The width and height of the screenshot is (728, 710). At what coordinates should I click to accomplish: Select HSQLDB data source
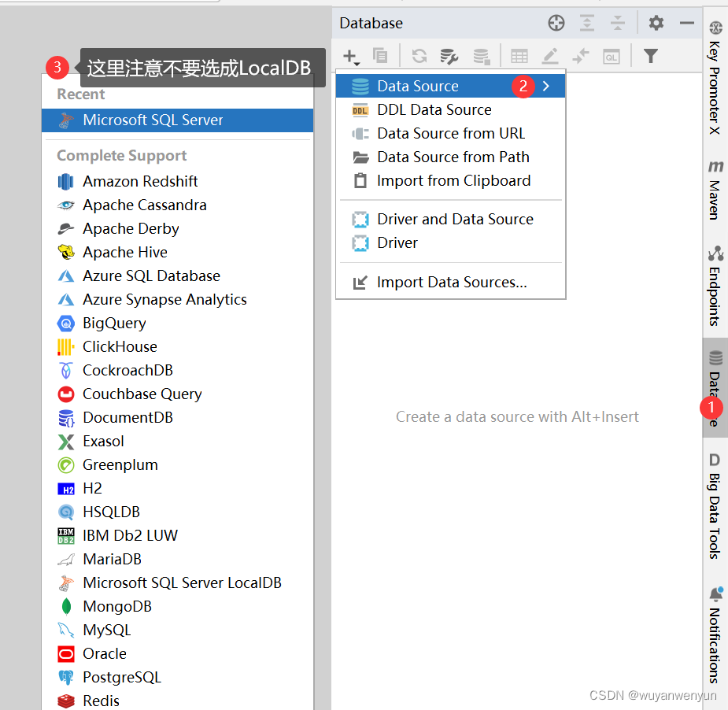[x=177, y=512]
